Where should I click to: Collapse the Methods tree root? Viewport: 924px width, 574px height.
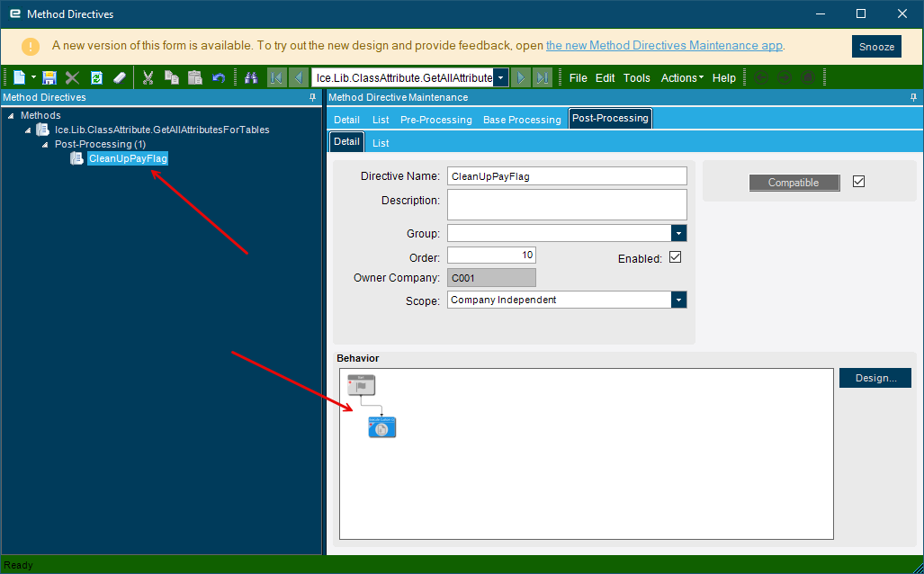[x=11, y=115]
